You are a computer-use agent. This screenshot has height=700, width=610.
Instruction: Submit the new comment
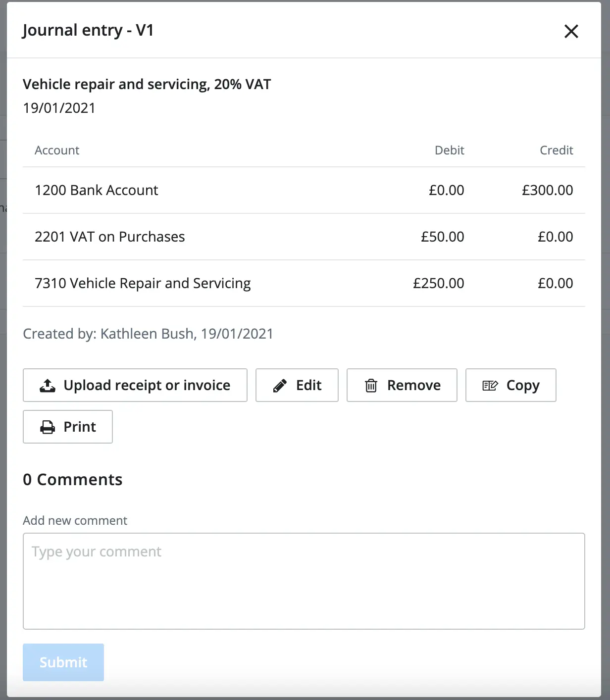coord(63,662)
